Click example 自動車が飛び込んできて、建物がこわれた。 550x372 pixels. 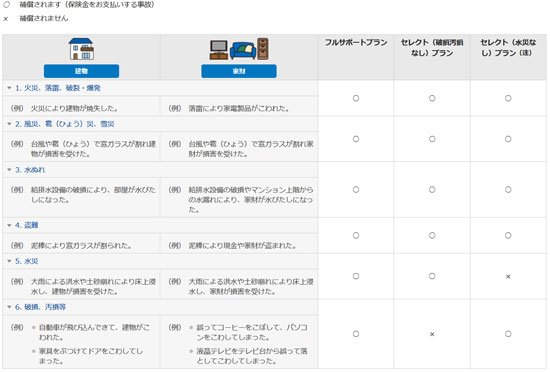coord(94,332)
